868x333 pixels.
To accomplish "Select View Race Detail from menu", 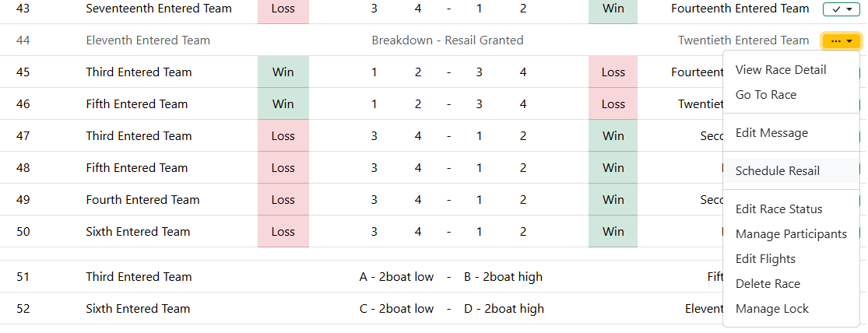I will click(x=781, y=70).
